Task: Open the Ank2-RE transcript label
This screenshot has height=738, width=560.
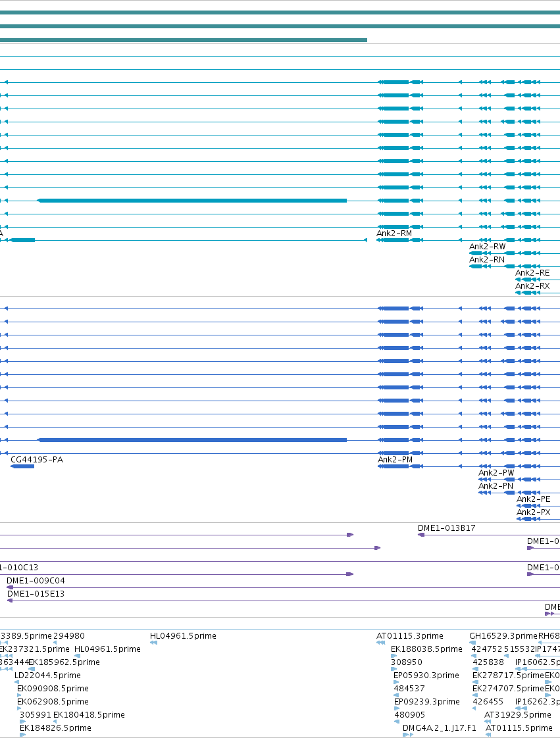Action: [532, 273]
